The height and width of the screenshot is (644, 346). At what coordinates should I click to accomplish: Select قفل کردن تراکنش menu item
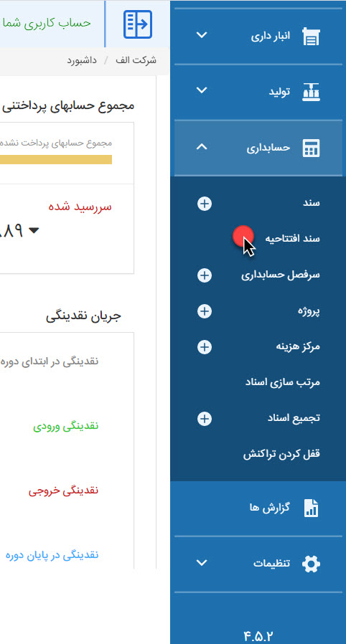281,454
